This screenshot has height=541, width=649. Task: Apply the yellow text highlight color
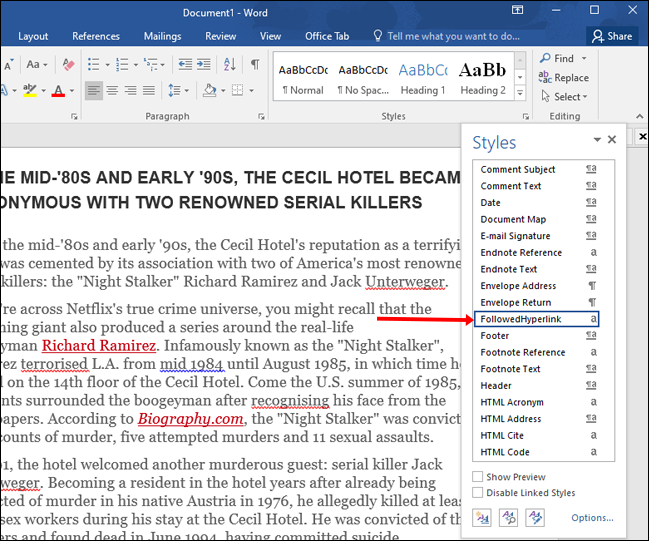[30, 90]
